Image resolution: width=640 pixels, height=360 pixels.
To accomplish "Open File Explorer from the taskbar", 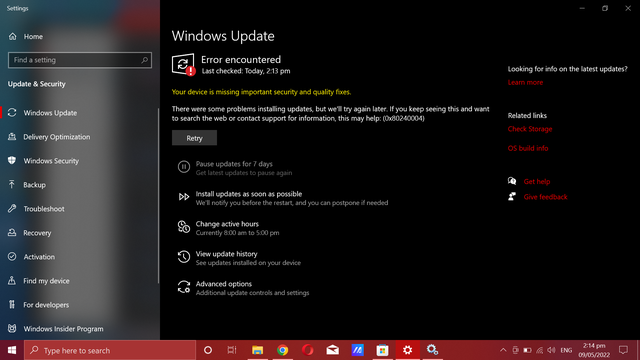I will [x=258, y=350].
